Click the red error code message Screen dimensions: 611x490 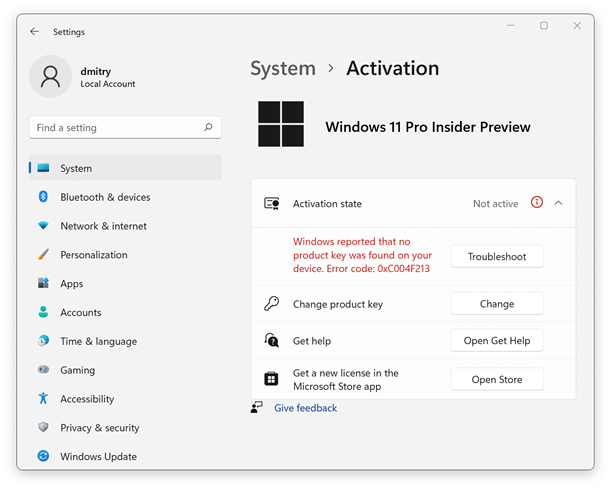pos(362,255)
